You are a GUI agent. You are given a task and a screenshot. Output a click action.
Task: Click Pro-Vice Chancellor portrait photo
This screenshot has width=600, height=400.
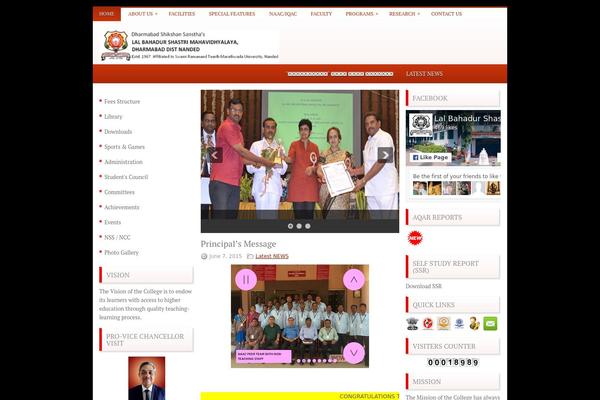[147, 378]
